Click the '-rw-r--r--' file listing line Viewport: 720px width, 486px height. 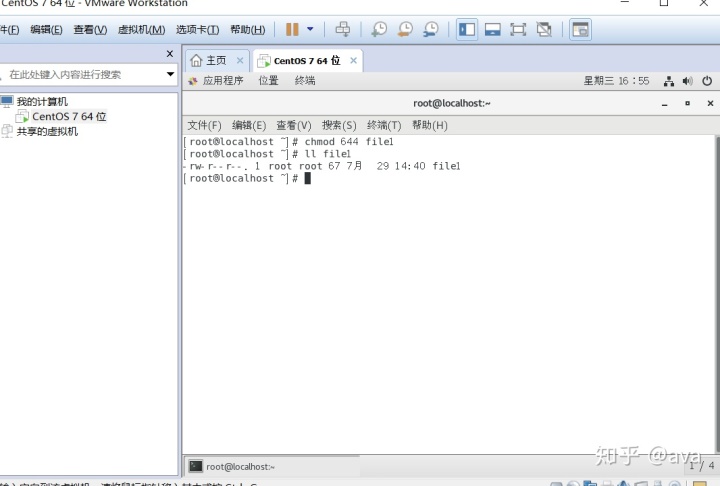(321, 166)
